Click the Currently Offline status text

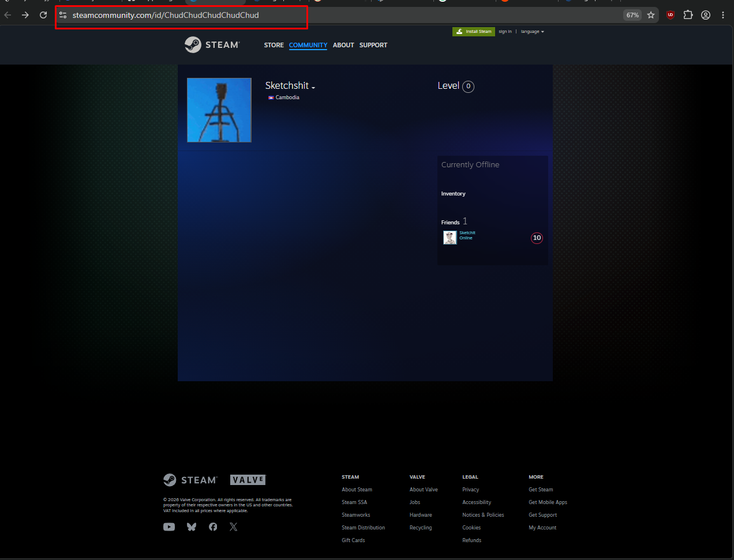click(x=470, y=165)
